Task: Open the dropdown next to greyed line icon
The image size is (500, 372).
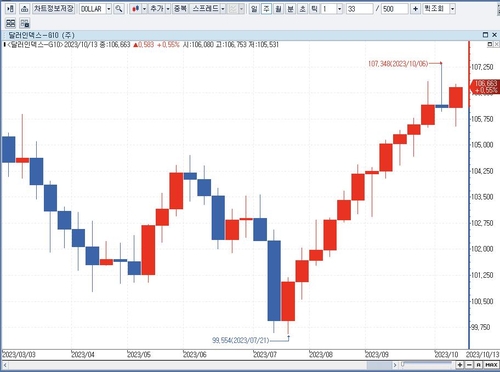Action: point(241,9)
